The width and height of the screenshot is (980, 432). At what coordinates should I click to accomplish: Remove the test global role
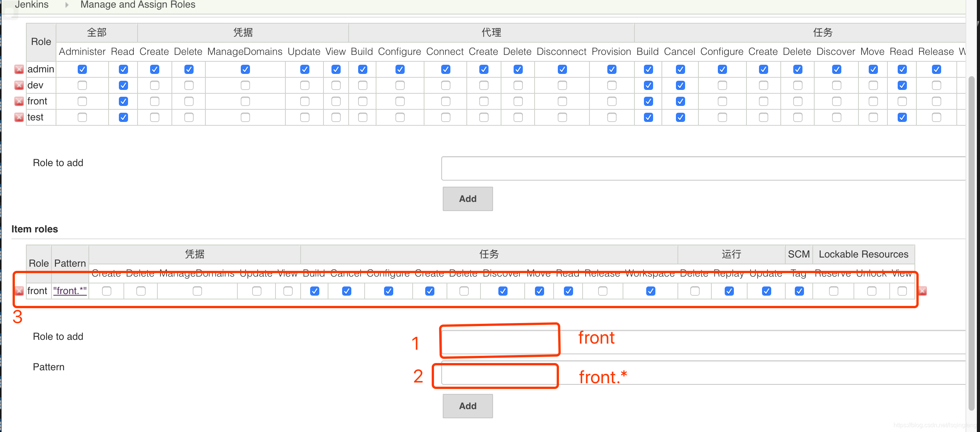[x=19, y=117]
